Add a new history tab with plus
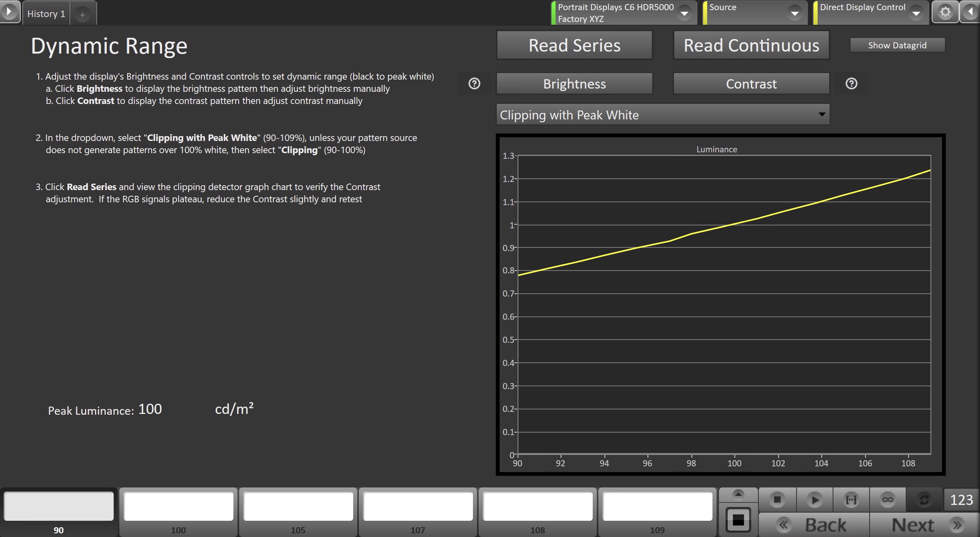Image resolution: width=980 pixels, height=537 pixels. 82,15
